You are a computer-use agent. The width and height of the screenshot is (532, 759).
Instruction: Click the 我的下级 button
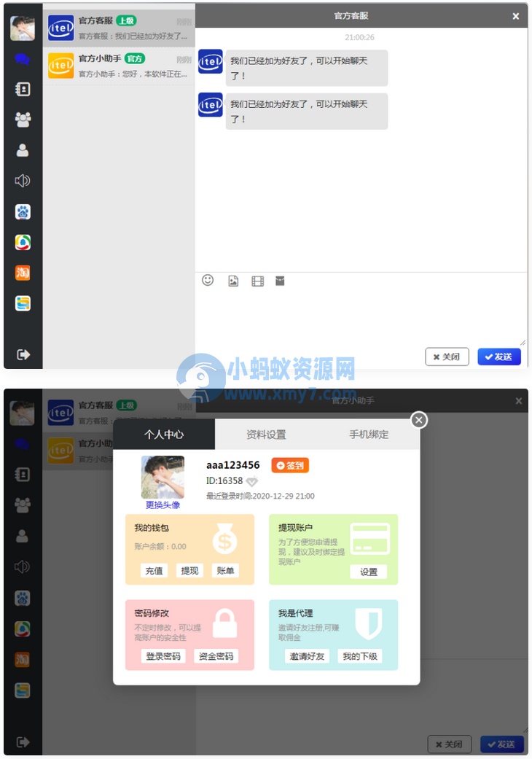tap(360, 656)
